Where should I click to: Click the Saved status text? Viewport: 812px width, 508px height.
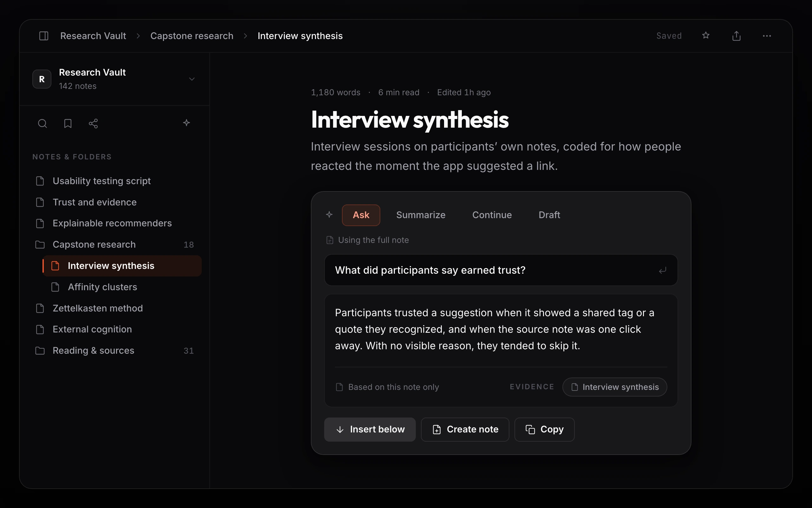(x=669, y=36)
